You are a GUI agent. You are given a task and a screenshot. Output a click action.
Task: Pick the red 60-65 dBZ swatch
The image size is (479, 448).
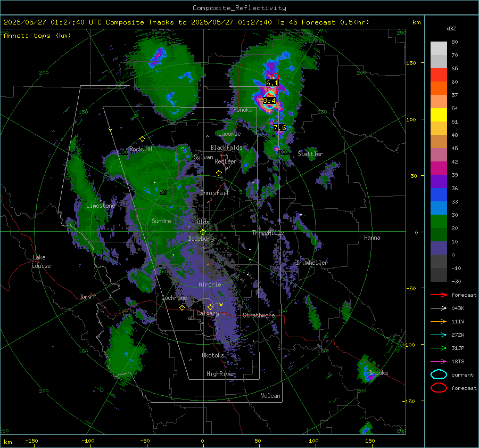439,75
